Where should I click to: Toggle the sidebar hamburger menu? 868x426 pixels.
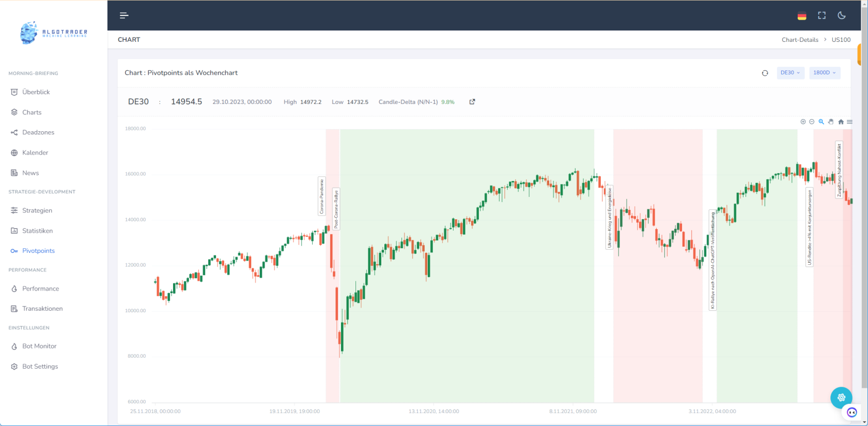pyautogui.click(x=124, y=16)
